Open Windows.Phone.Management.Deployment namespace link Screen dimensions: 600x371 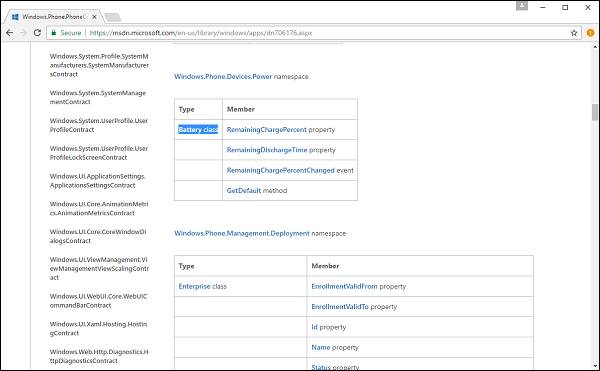[x=242, y=233]
